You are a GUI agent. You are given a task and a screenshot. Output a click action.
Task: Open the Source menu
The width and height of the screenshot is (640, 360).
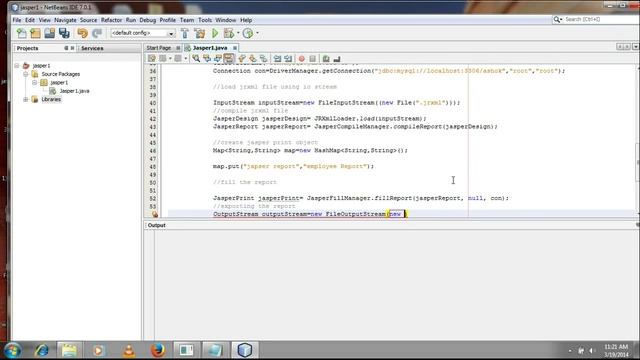coord(89,20)
